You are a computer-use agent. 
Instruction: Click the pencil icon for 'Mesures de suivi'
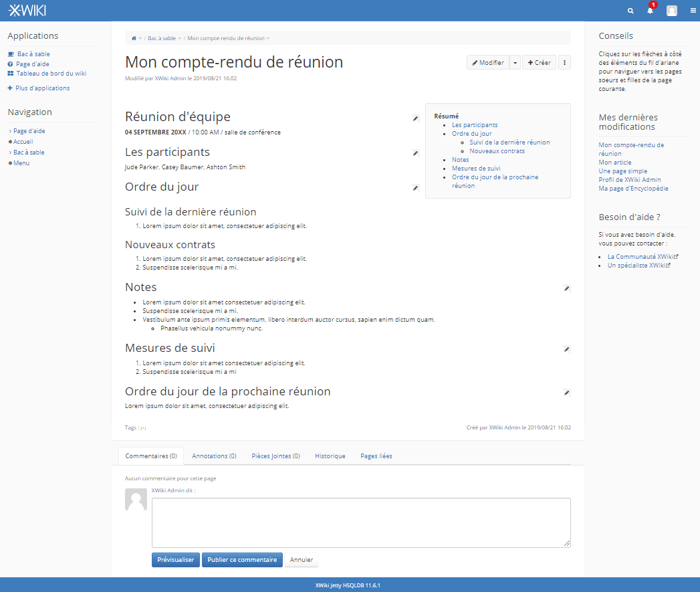coord(566,349)
